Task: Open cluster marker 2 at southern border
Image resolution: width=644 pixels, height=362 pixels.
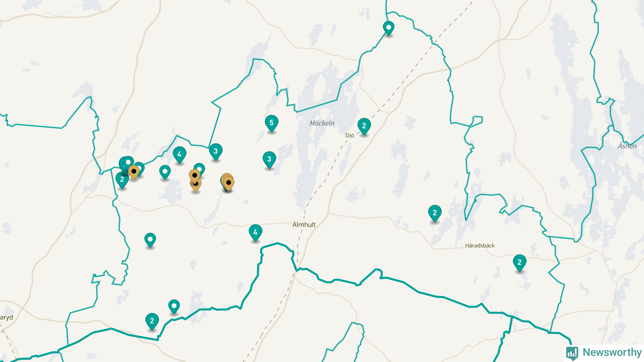Action: (x=152, y=321)
